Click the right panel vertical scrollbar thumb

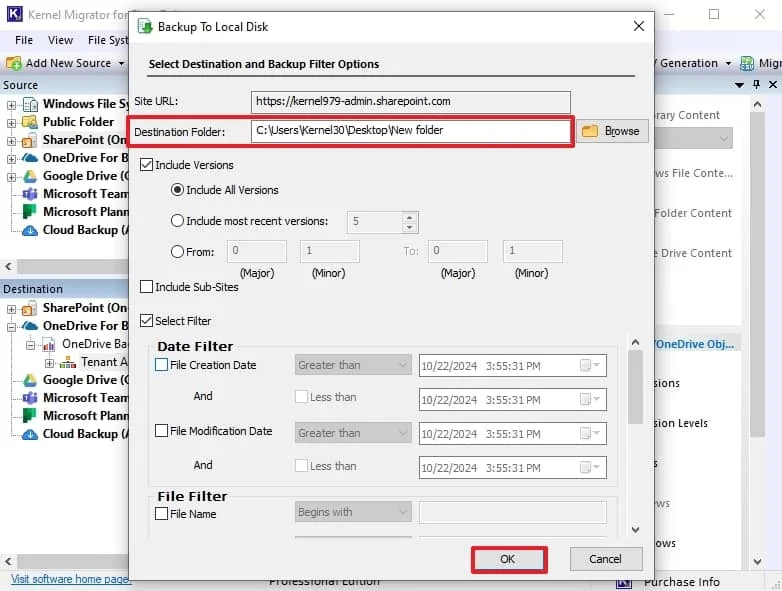pyautogui.click(x=757, y=274)
